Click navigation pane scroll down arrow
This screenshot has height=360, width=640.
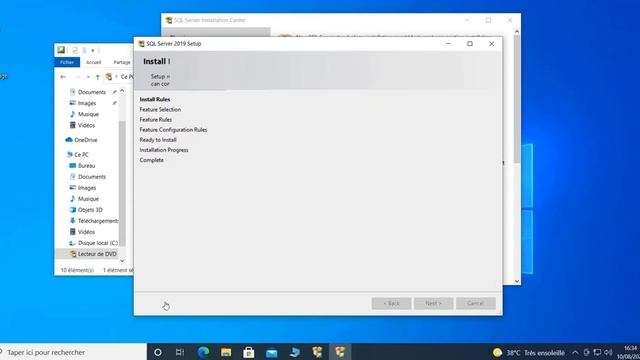pos(122,261)
